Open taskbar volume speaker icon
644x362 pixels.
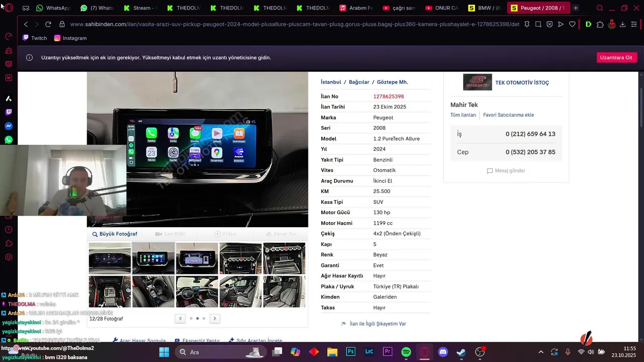[x=591, y=352]
